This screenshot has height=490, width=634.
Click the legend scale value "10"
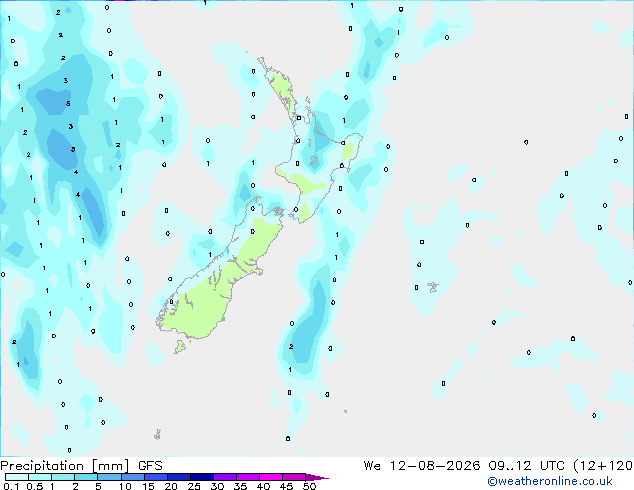tap(125, 486)
